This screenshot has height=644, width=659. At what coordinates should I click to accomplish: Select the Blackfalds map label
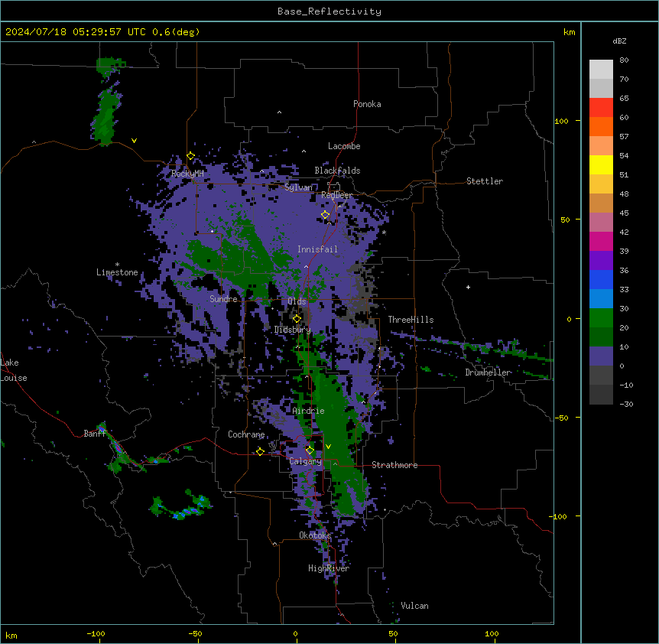coord(337,171)
